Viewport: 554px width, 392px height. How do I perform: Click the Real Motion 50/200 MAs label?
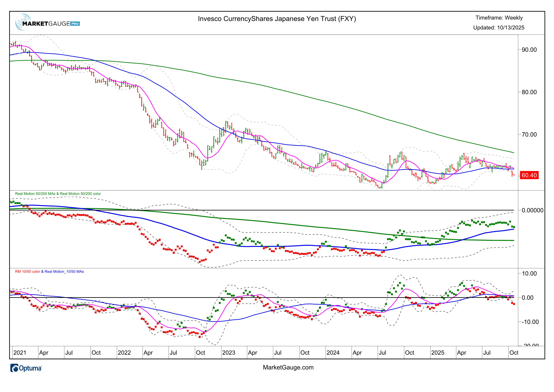(x=35, y=194)
